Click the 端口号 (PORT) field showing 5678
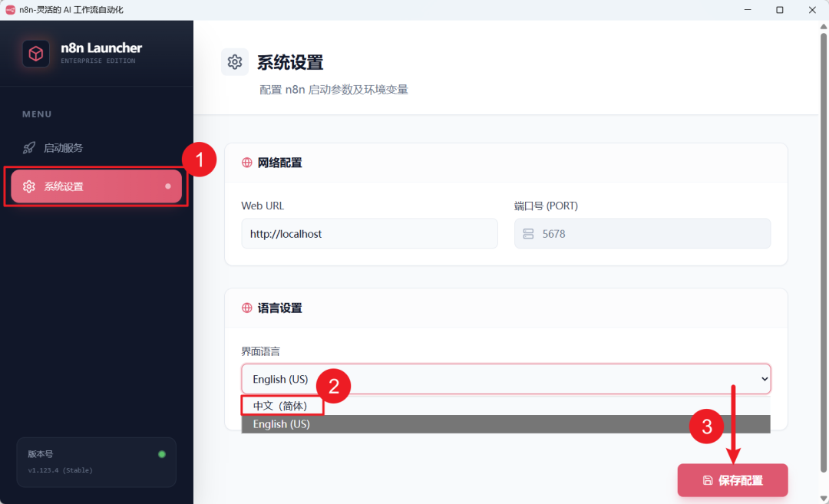The height and width of the screenshot is (504, 829). pyautogui.click(x=642, y=233)
